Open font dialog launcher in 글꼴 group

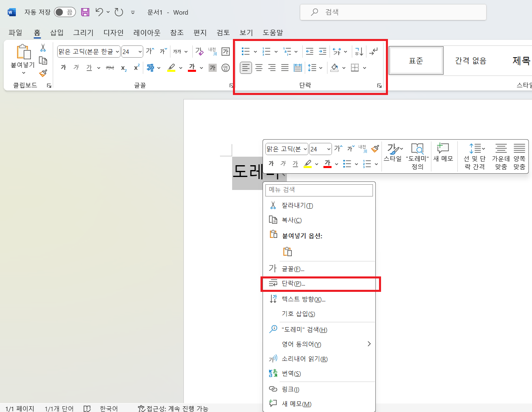231,86
